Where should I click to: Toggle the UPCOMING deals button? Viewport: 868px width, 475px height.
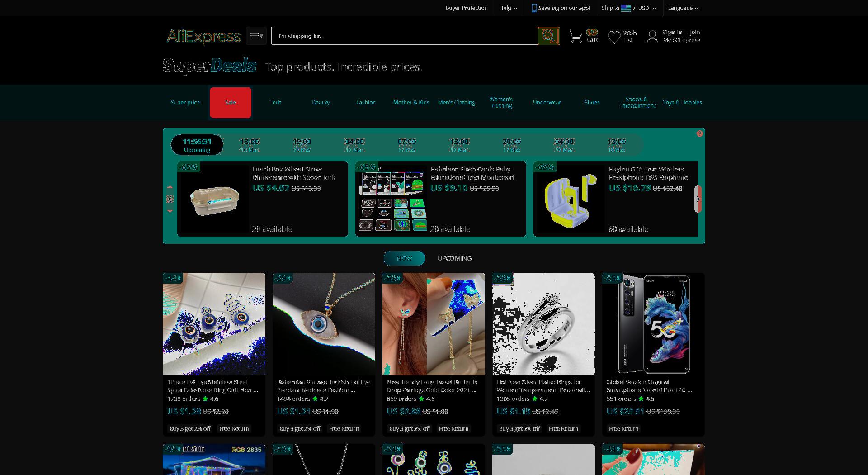pos(454,258)
